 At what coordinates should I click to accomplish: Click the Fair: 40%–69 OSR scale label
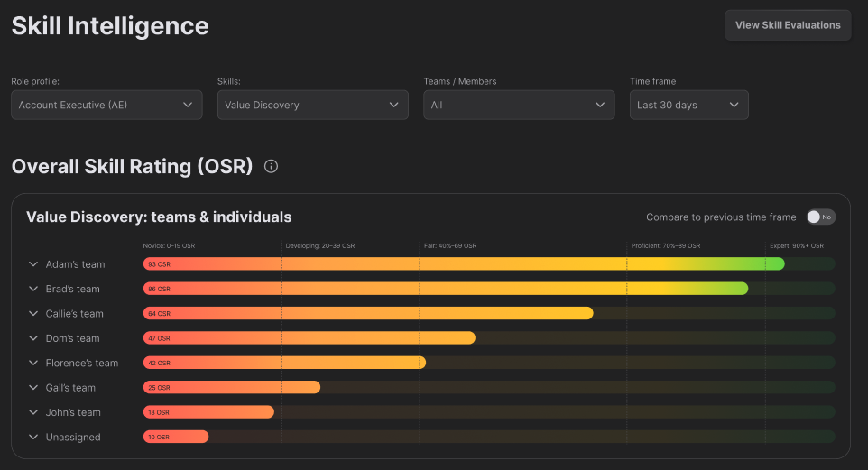click(x=450, y=245)
